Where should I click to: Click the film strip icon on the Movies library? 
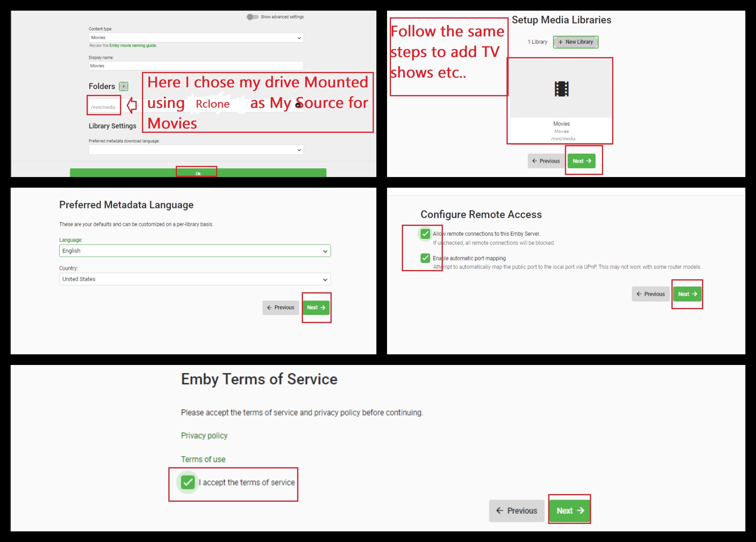[x=561, y=89]
